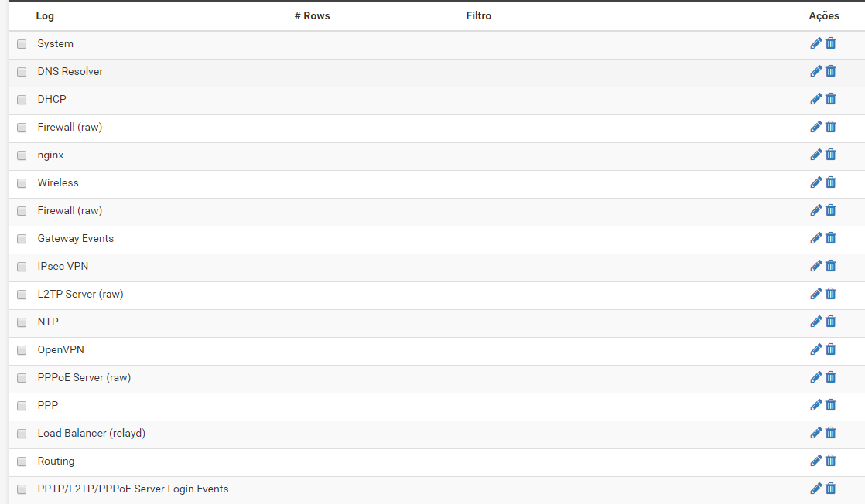Delete the NTP log entry

point(831,322)
